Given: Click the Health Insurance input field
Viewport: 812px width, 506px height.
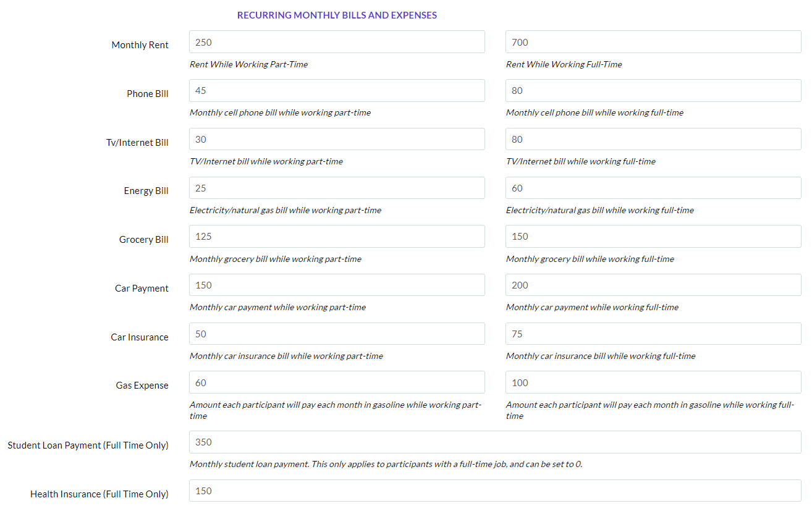Looking at the screenshot, I should (495, 491).
